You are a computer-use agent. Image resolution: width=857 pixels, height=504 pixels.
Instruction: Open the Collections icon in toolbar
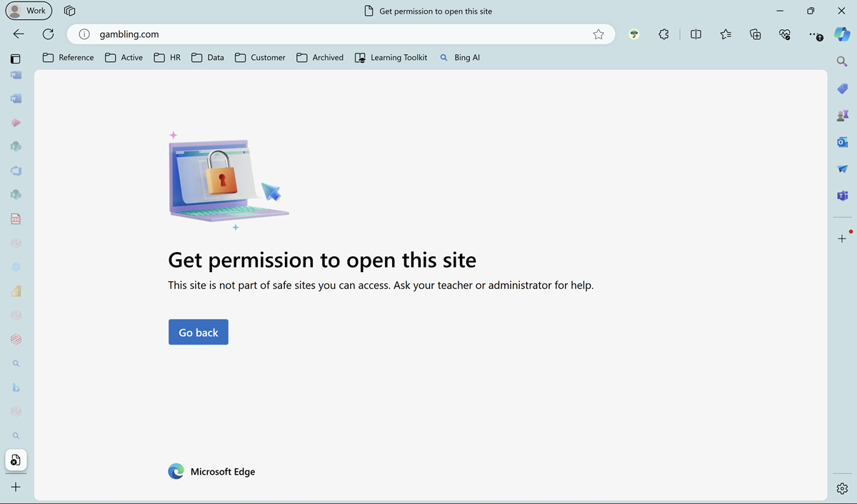755,34
